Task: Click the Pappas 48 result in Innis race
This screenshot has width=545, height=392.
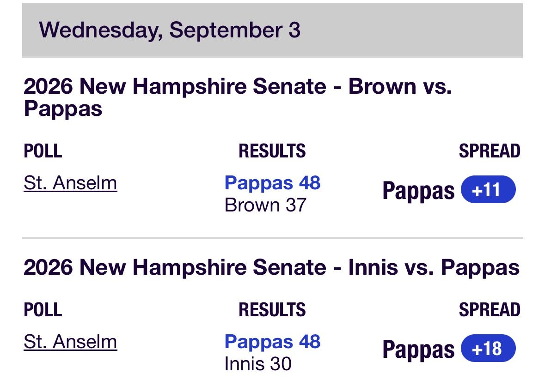Action: pyautogui.click(x=273, y=342)
